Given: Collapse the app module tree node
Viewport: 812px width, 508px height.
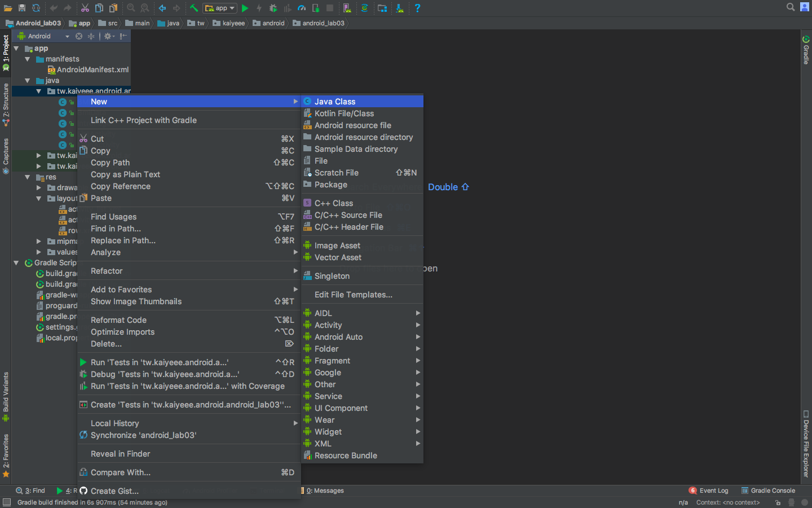Looking at the screenshot, I should tap(16, 49).
